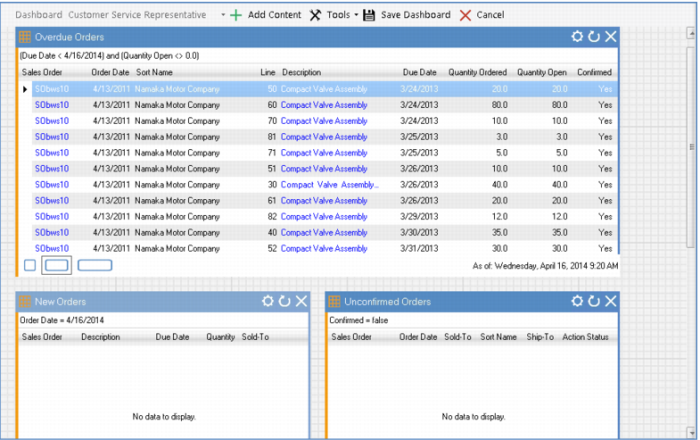Click Quantity Open 40.0 on line 30
The height and width of the screenshot is (440, 700).
(x=559, y=185)
